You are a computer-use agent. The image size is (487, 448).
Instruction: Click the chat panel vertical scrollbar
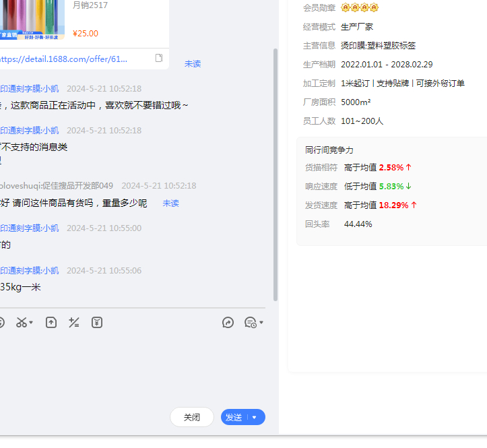275,175
